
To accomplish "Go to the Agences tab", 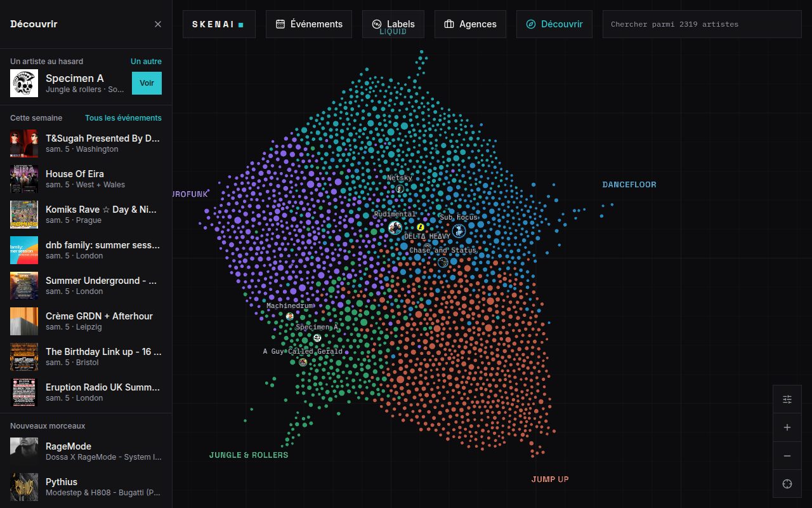I will [470, 24].
